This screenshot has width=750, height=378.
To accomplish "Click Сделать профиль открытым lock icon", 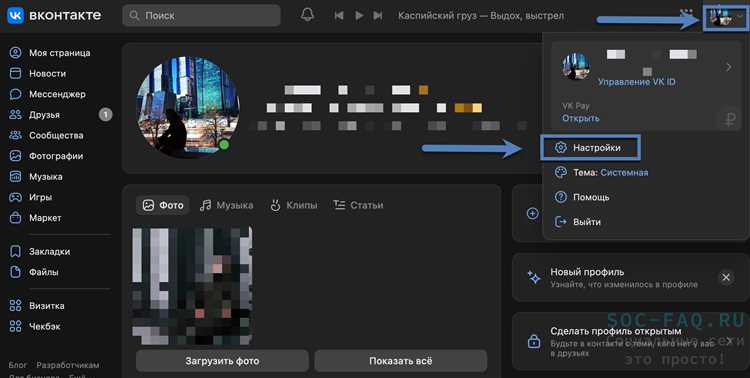I will (x=534, y=341).
